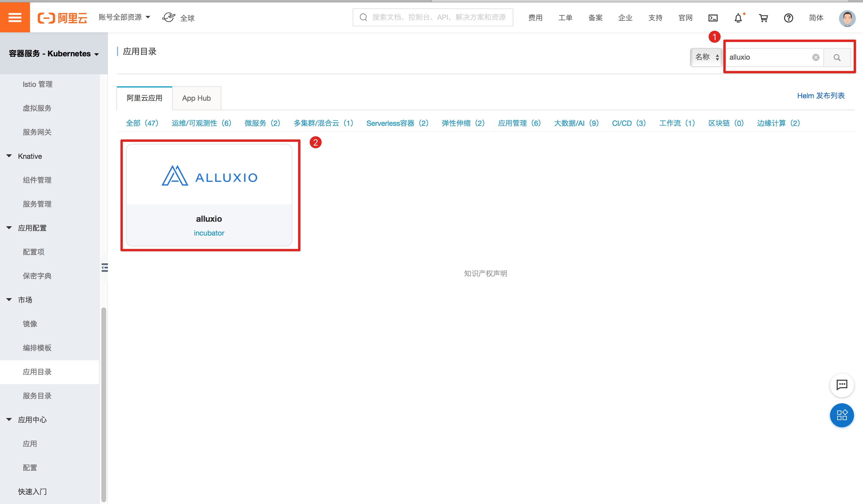Viewport: 863px width, 504px height.
Task: Open 备案 in the top navigation
Action: pos(595,18)
